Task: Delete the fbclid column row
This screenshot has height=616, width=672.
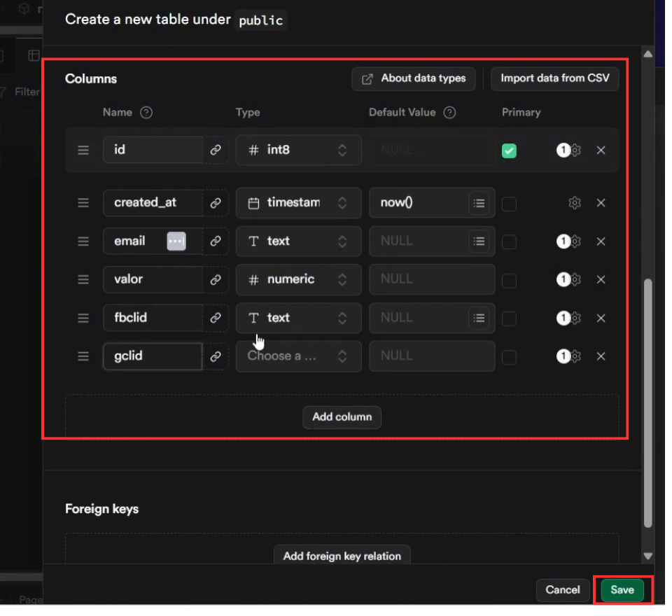Action: [601, 318]
